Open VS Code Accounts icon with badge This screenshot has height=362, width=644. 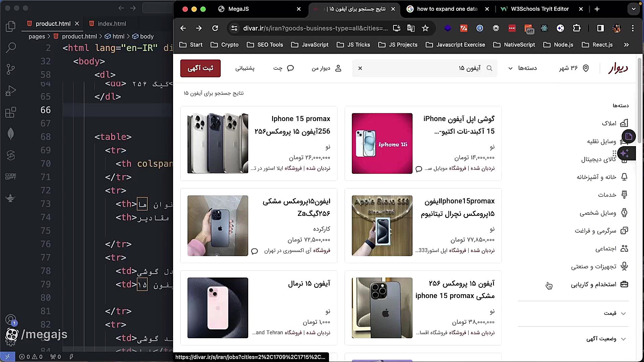(x=11, y=320)
